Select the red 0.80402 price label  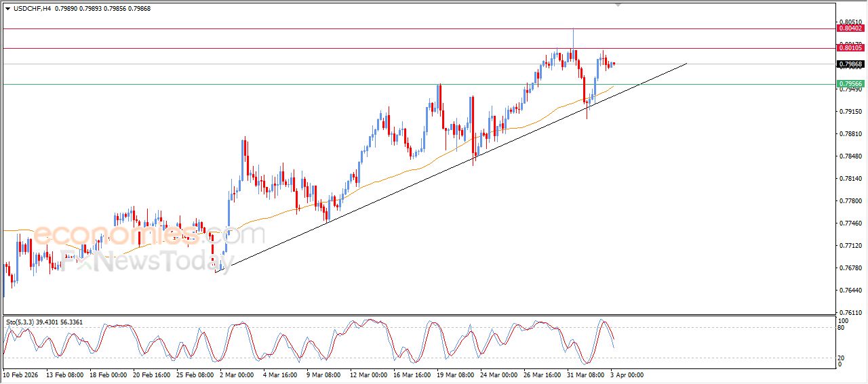click(850, 28)
